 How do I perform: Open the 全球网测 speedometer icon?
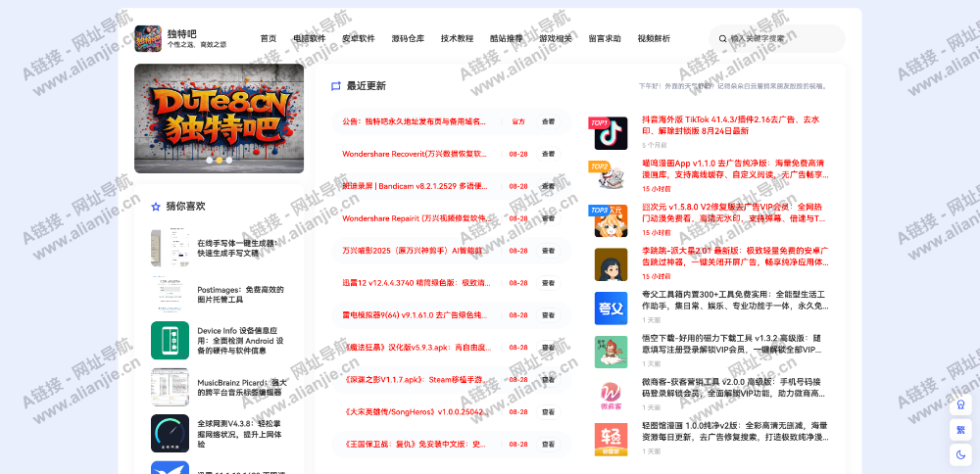(x=170, y=434)
